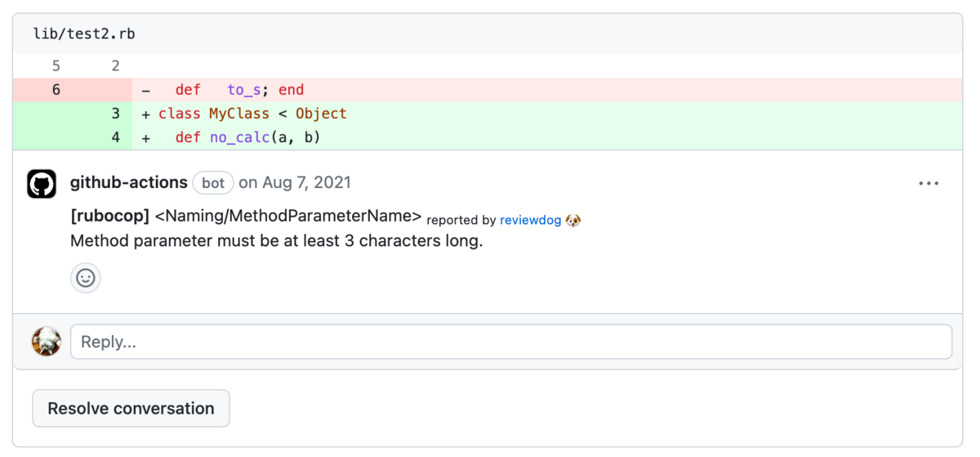Click the [rubocop] bold comment text

point(110,217)
